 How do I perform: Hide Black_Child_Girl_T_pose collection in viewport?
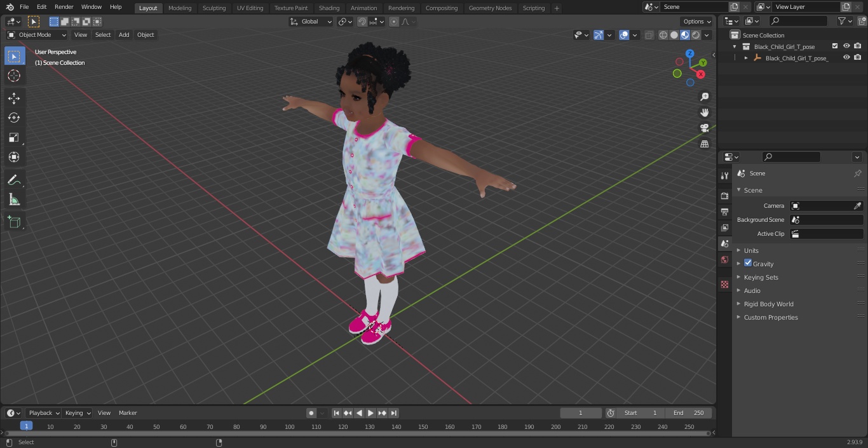(846, 46)
